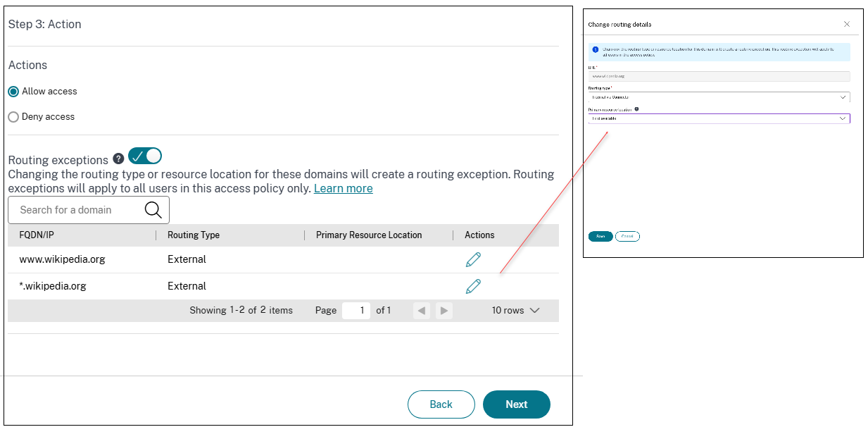868x427 pixels.
Task: Click the Showing 1-2 of 2 items text
Action: pyautogui.click(x=241, y=310)
